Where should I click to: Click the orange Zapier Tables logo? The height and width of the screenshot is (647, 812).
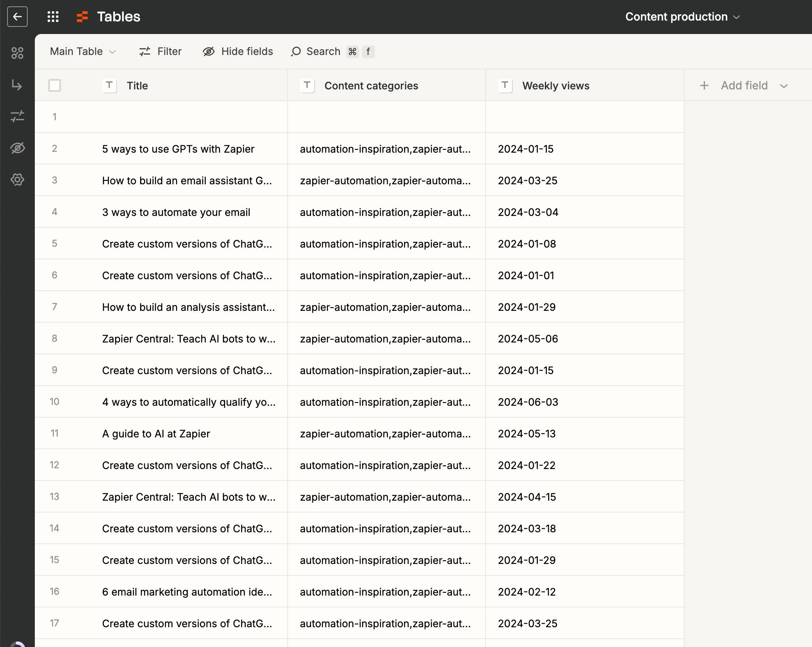pos(82,17)
